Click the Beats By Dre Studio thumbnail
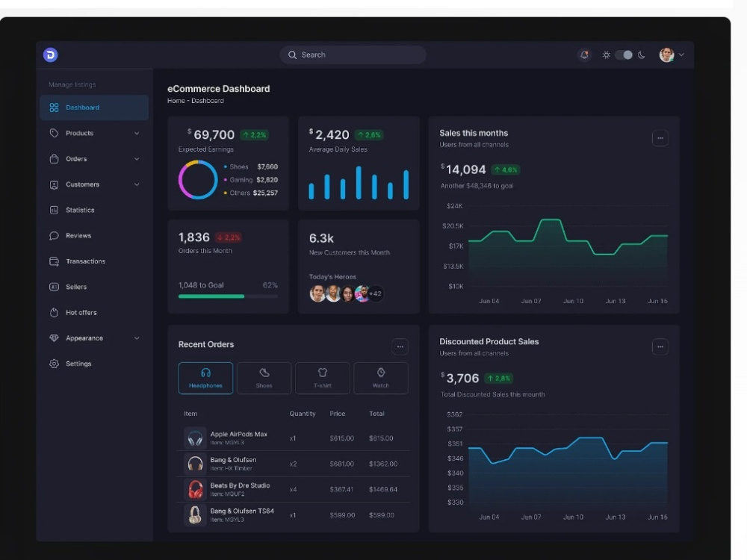 [195, 489]
